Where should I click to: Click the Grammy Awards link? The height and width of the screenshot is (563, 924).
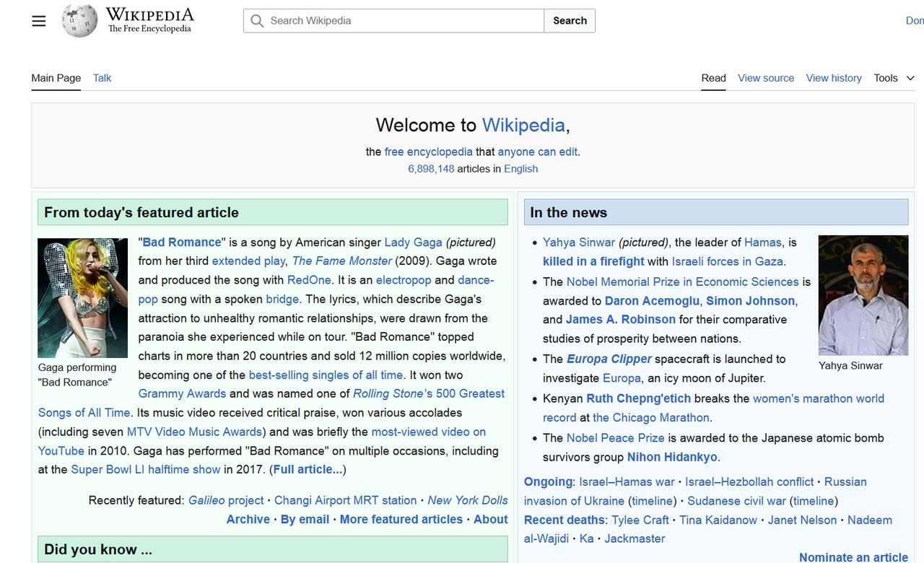click(182, 393)
